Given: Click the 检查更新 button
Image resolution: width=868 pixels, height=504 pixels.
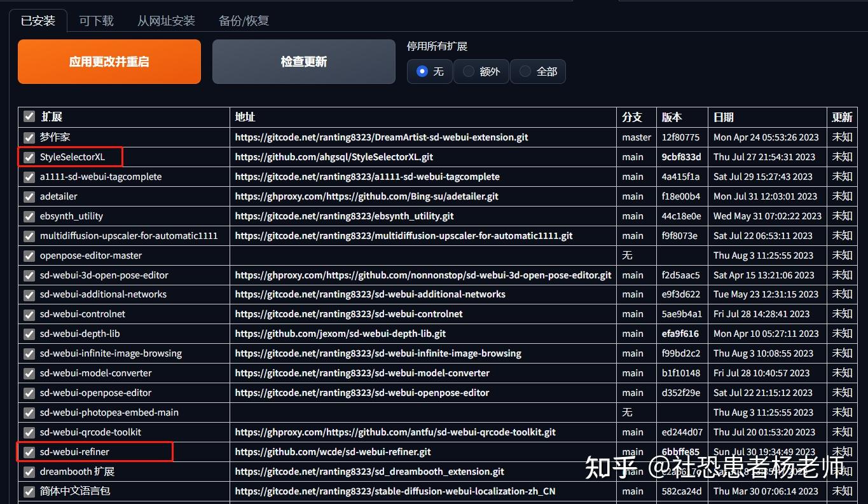Looking at the screenshot, I should 303,61.
